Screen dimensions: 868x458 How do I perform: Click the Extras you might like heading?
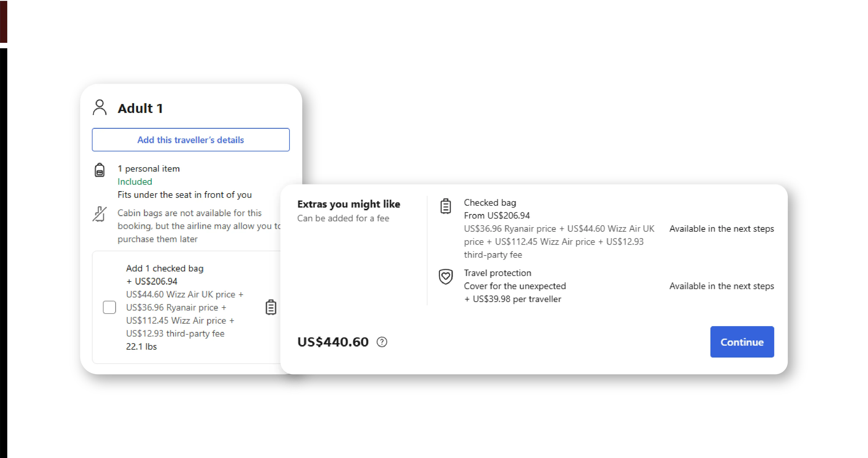point(348,204)
